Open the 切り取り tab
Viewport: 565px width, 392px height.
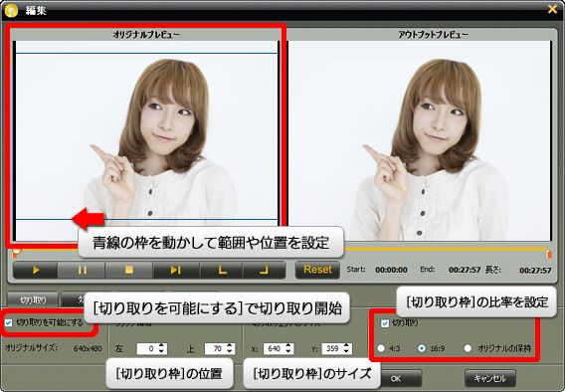[x=33, y=299]
